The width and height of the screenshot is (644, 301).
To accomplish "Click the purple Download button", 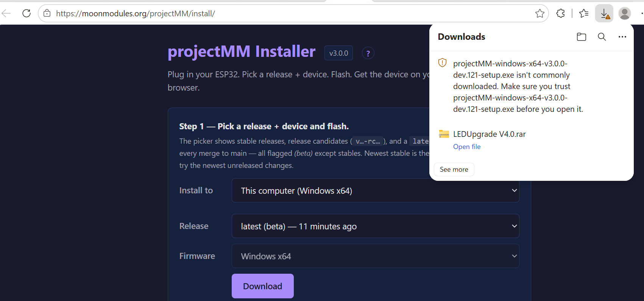I will pos(263,286).
